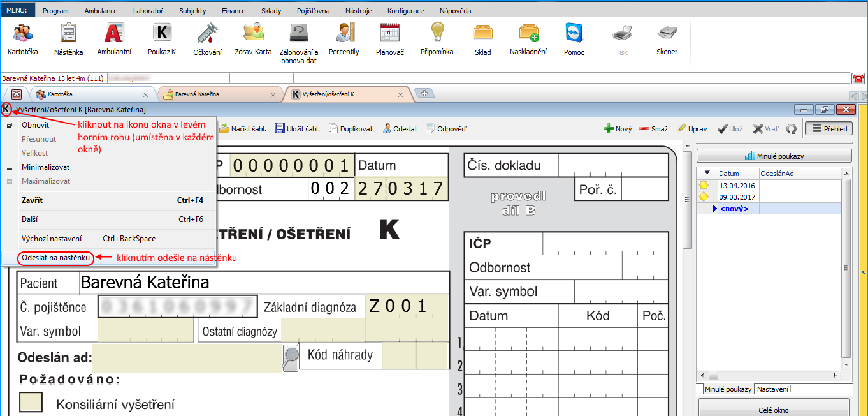The image size is (868, 416).
Task: Expand the row selector dropdown arrow in table header
Action: coord(707,173)
